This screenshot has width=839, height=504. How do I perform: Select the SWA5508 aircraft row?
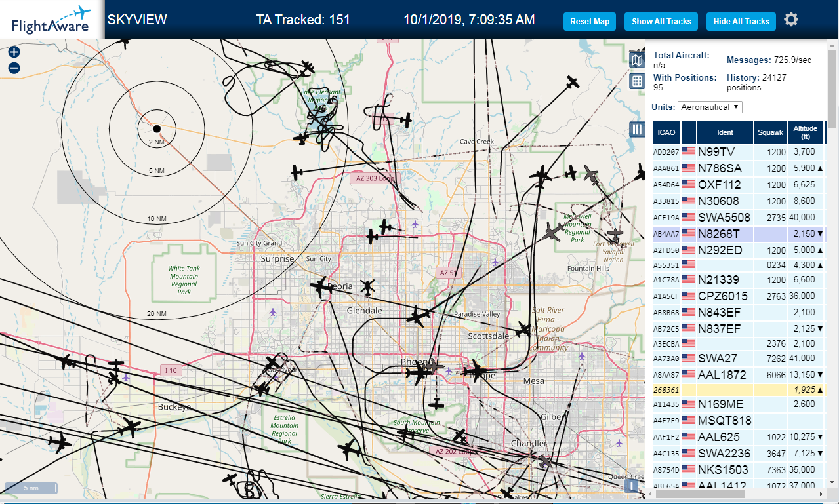(739, 217)
